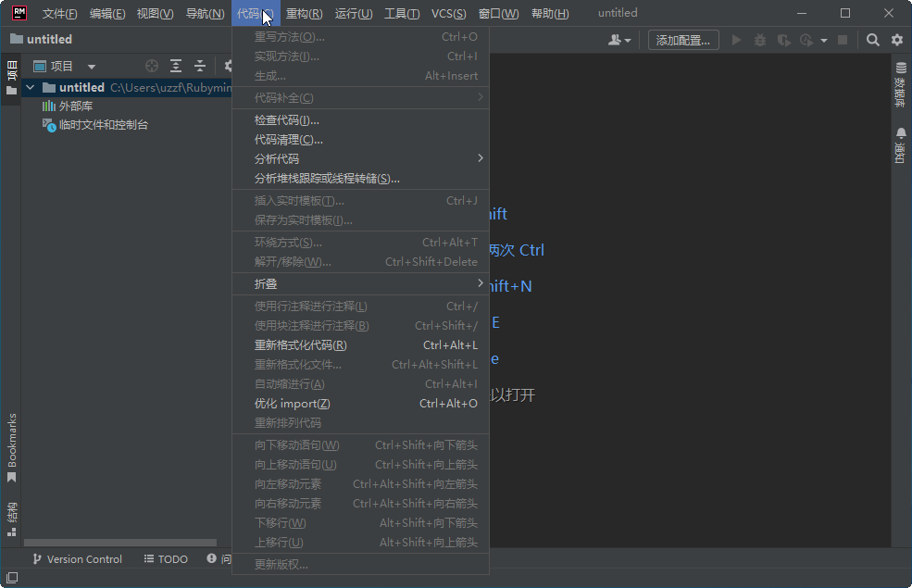Open the Bookmarks sidebar tab
Screen dimensions: 912x588
coord(11,448)
